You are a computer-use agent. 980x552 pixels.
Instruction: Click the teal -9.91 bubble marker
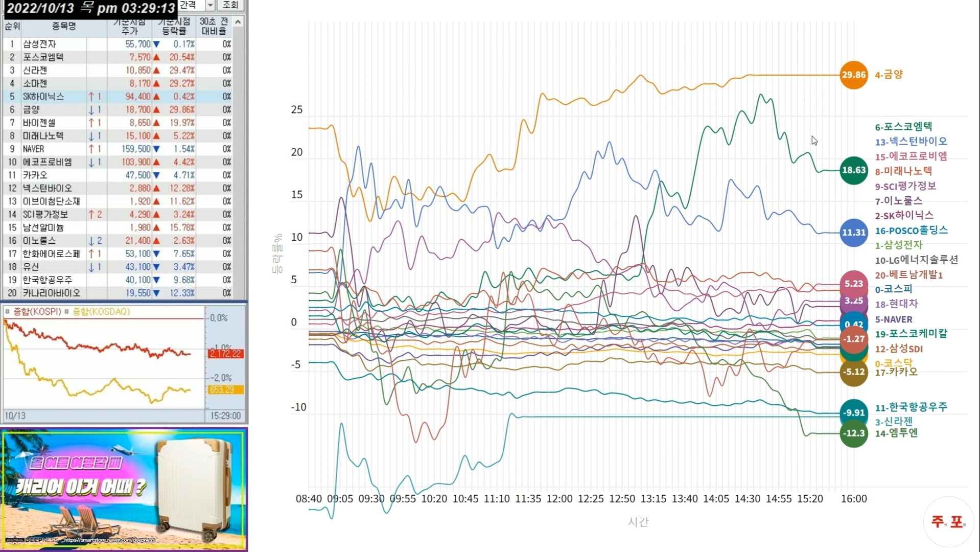pos(854,413)
